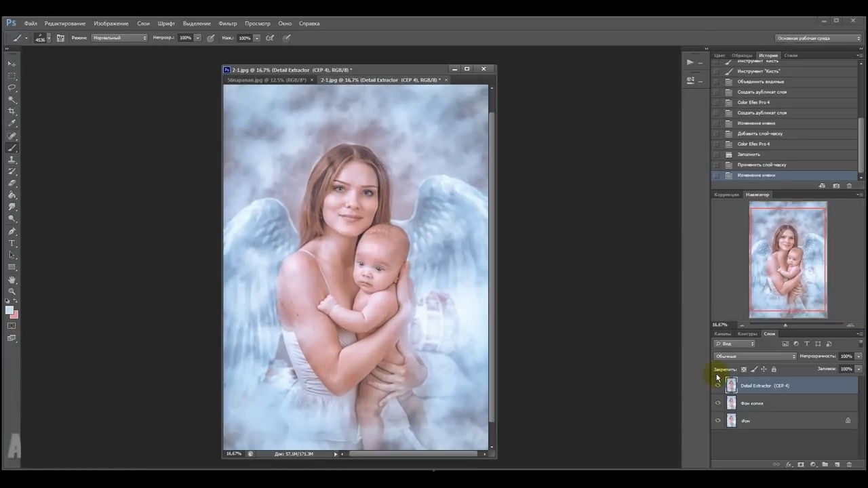Image resolution: width=868 pixels, height=488 pixels.
Task: Hide the Фон копия layer
Action: [718, 403]
